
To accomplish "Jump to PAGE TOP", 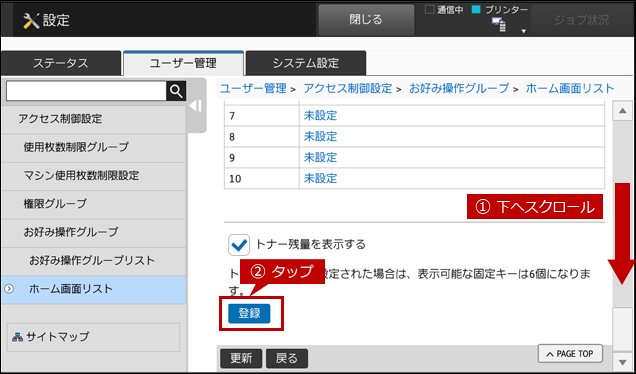I will (570, 354).
